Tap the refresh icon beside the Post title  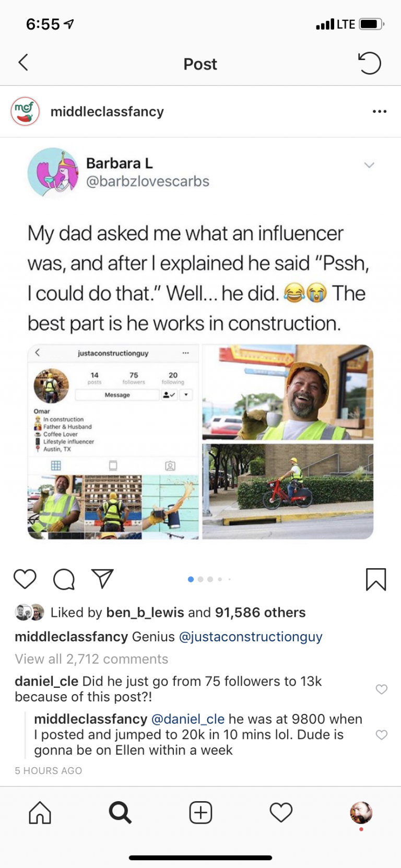369,63
